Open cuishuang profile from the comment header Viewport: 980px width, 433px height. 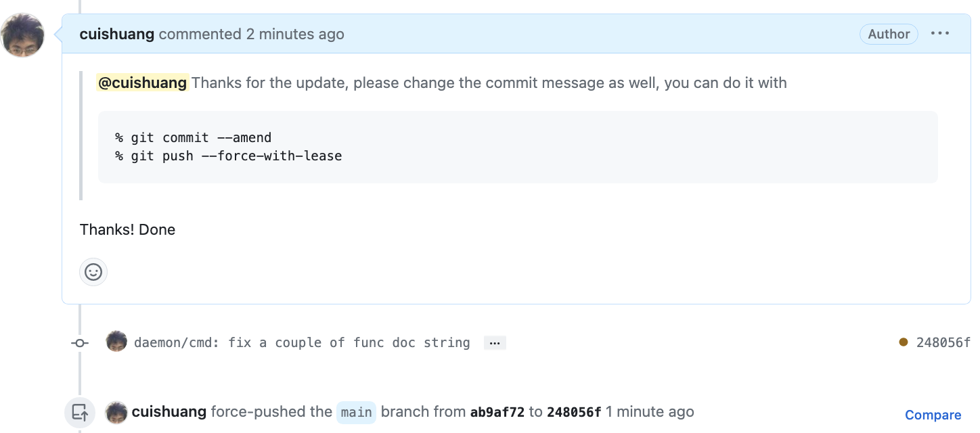[x=117, y=34]
